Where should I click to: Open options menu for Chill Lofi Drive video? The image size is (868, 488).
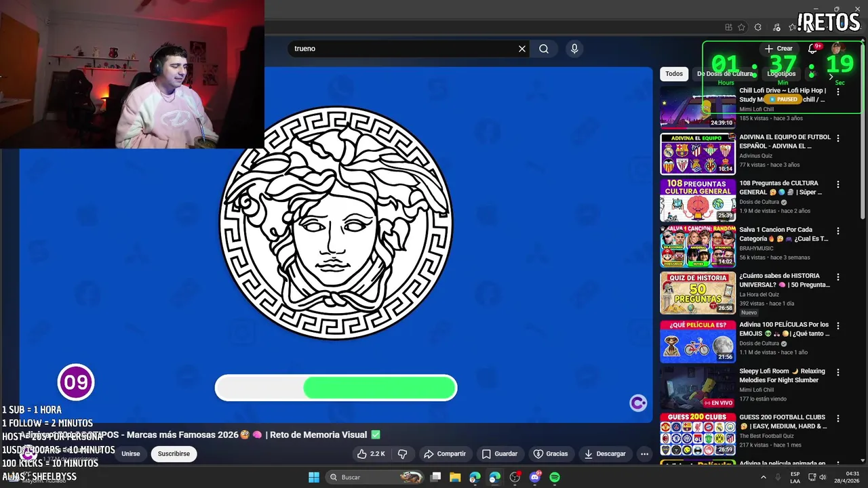pos(838,91)
